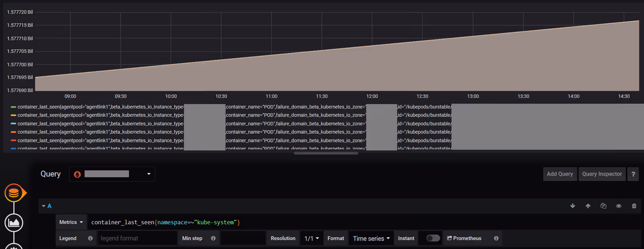Click the legend format input field
The image size is (644, 249).
point(137,238)
